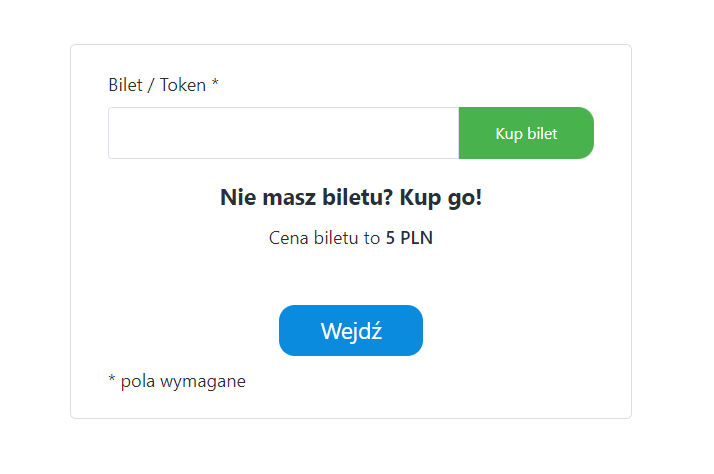Click the asterisk next to Bilet / Token
The height and width of the screenshot is (474, 714).
click(215, 84)
